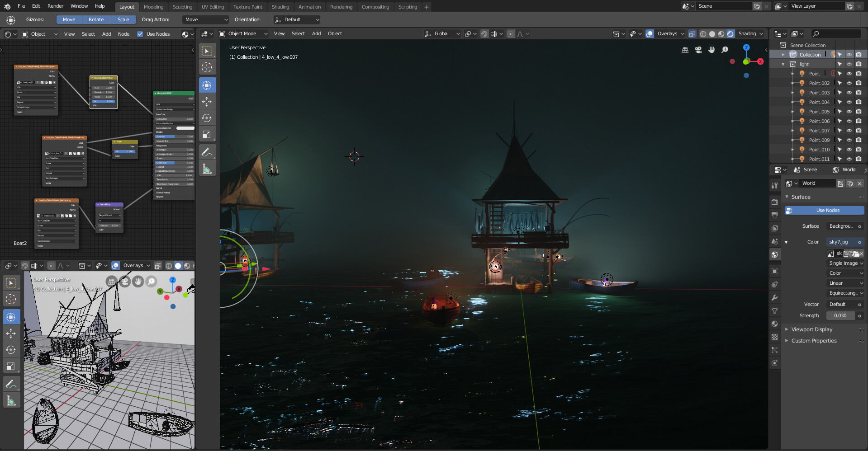This screenshot has width=868, height=451.
Task: Open the Object Mode dropdown in main viewport
Action: click(x=243, y=33)
